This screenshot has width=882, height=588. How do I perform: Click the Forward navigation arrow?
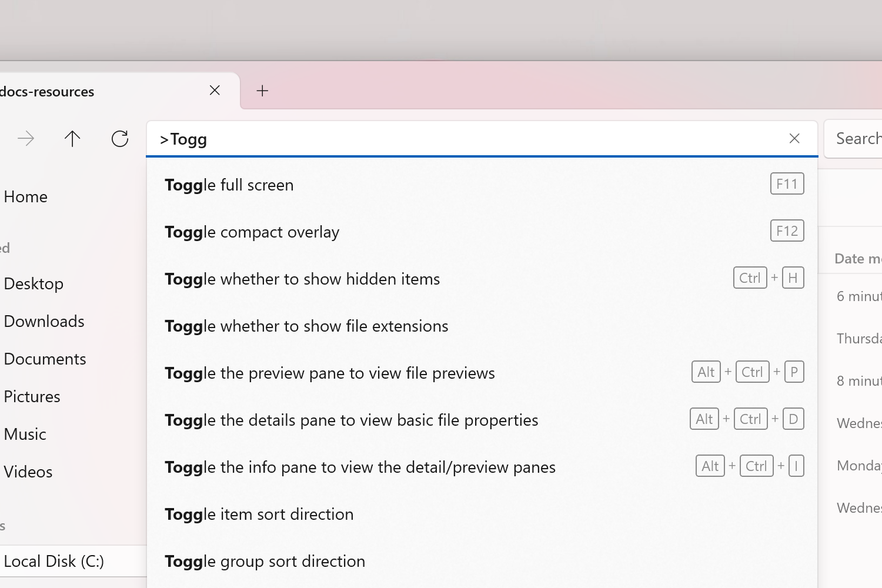pos(26,139)
